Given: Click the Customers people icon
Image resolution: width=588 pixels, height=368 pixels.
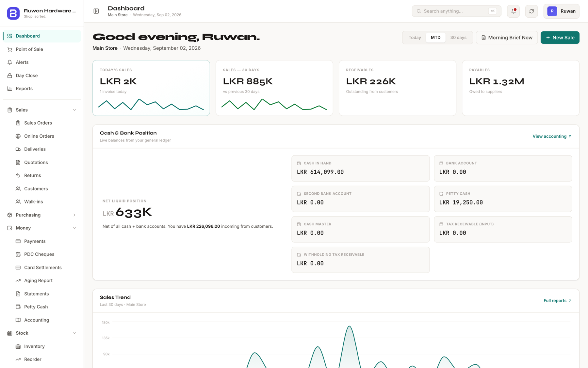Looking at the screenshot, I should (18, 189).
